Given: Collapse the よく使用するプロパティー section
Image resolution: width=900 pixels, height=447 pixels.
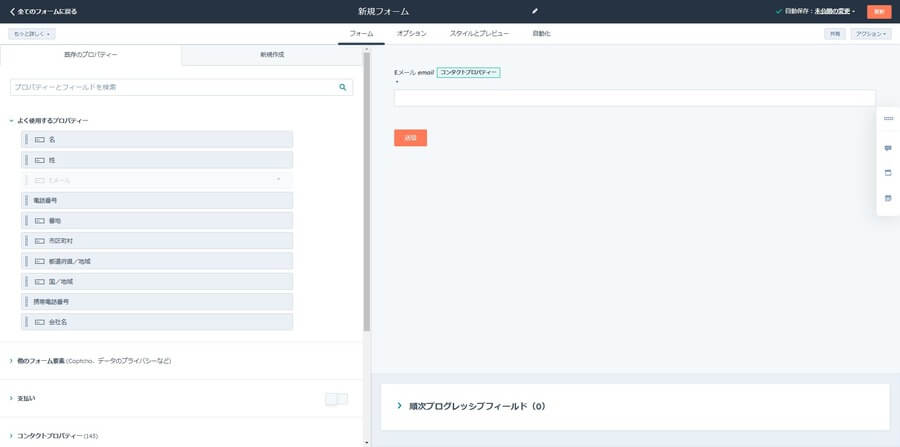Looking at the screenshot, I should [x=12, y=120].
